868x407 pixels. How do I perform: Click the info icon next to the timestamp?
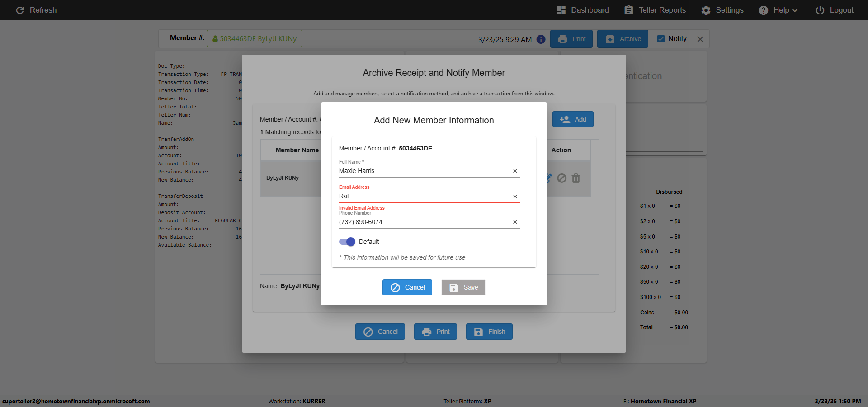[x=541, y=39]
